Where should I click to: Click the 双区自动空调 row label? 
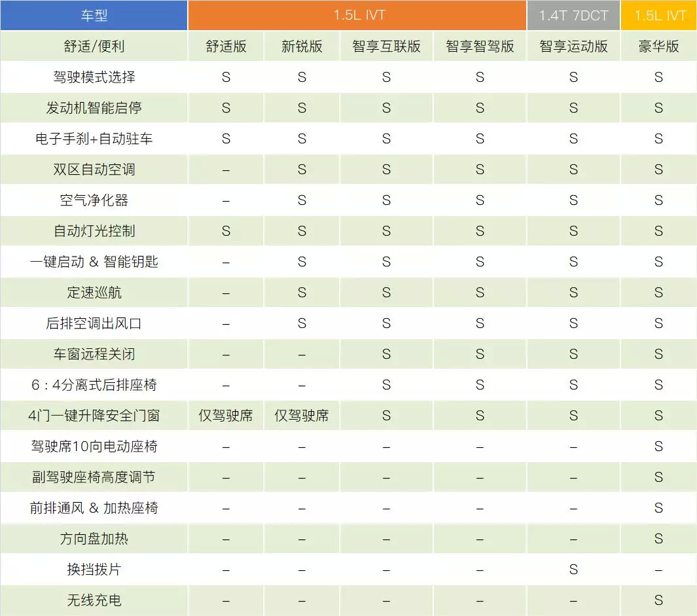click(94, 170)
